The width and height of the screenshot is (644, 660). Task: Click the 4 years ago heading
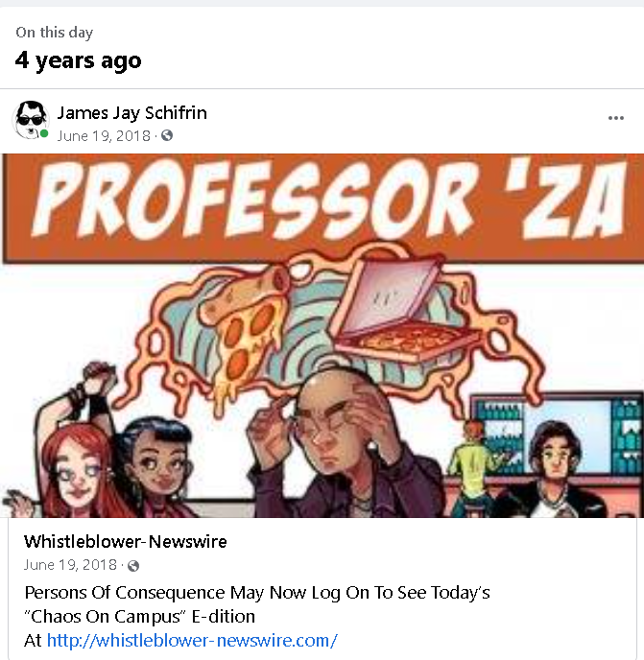pos(79,61)
